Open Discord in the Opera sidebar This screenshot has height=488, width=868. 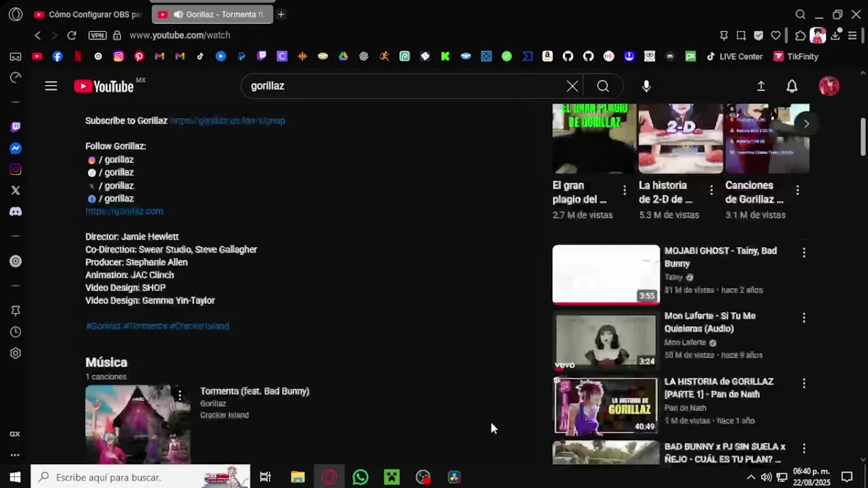pyautogui.click(x=16, y=211)
